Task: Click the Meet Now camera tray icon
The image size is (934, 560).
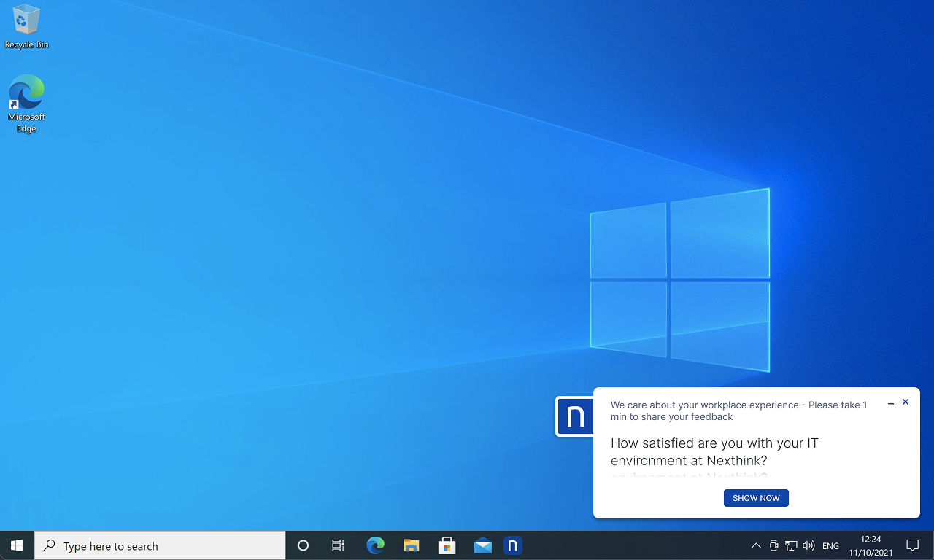Action: coord(773,545)
